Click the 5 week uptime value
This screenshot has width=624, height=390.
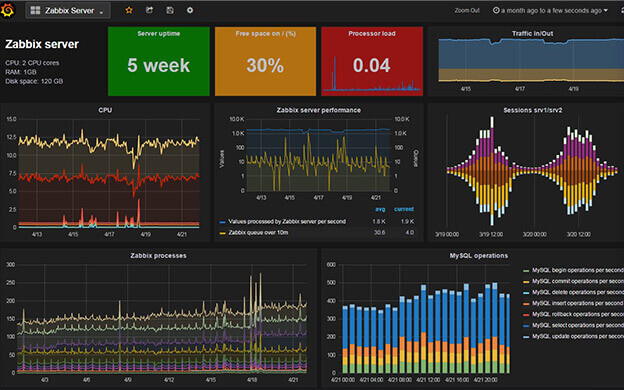158,65
